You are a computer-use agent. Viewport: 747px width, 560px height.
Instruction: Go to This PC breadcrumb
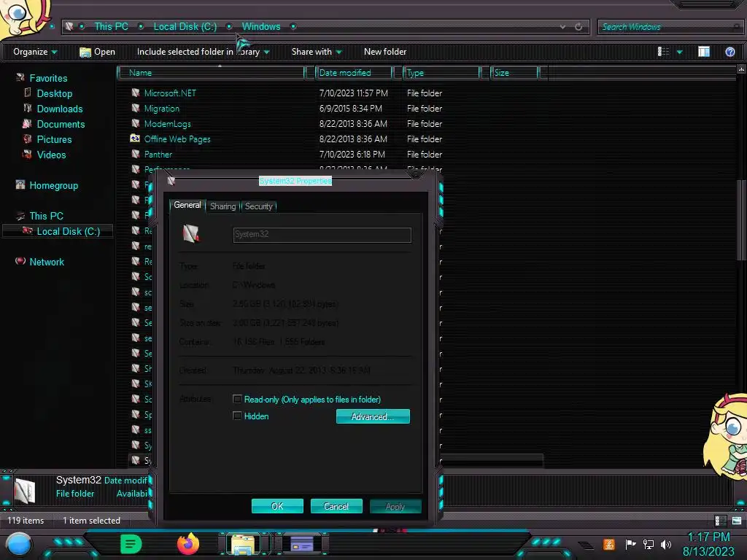pos(111,27)
